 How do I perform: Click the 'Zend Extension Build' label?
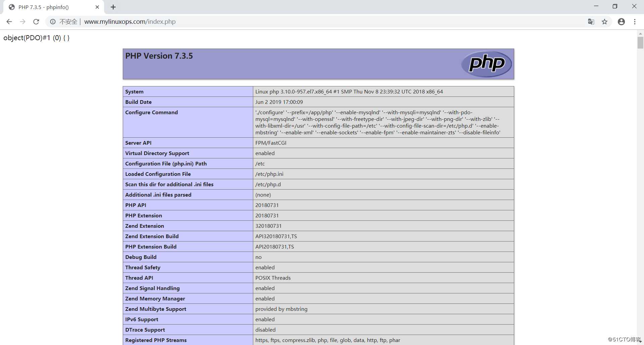pos(152,236)
